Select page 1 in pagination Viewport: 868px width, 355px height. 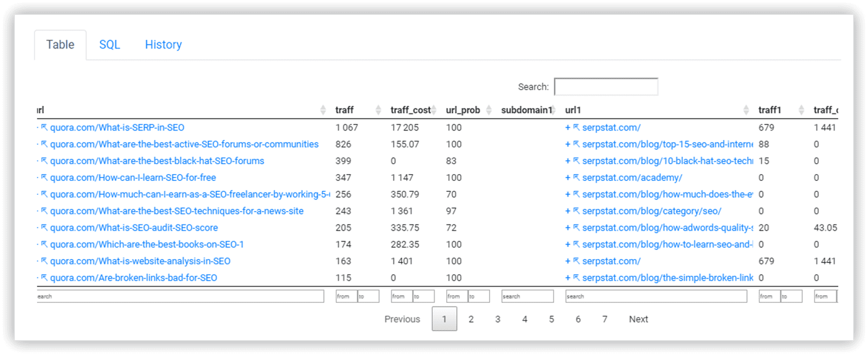tap(444, 319)
